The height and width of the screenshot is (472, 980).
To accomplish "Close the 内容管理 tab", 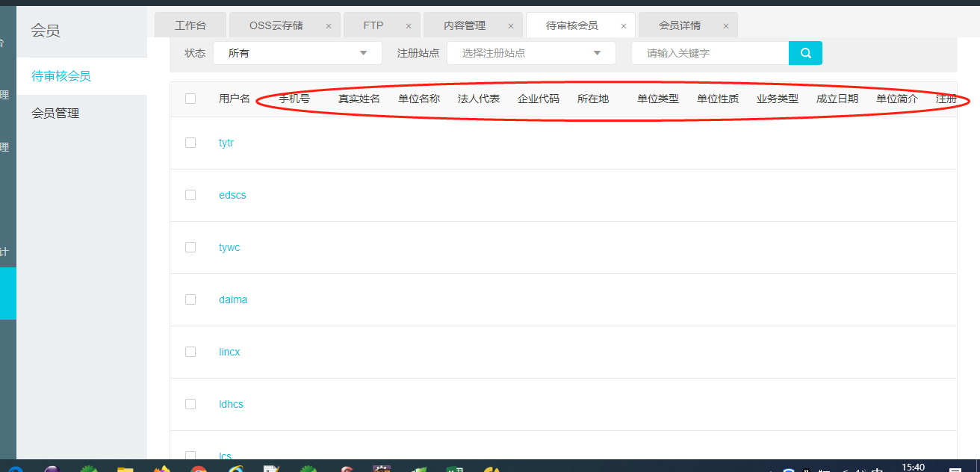I will click(511, 25).
